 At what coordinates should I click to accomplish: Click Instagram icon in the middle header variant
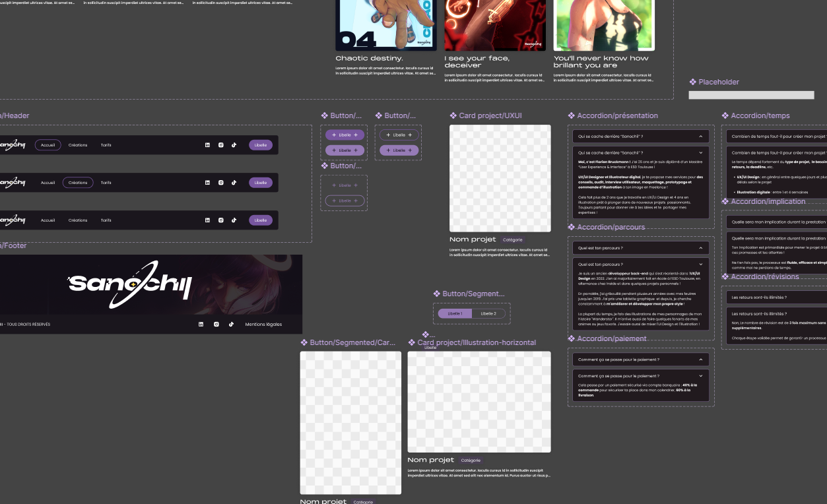pos(221,183)
